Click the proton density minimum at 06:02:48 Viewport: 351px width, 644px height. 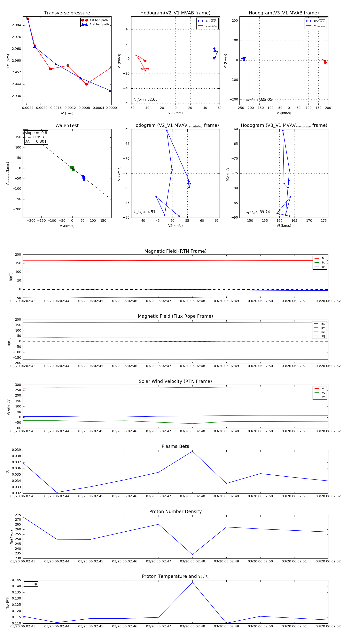(x=192, y=554)
